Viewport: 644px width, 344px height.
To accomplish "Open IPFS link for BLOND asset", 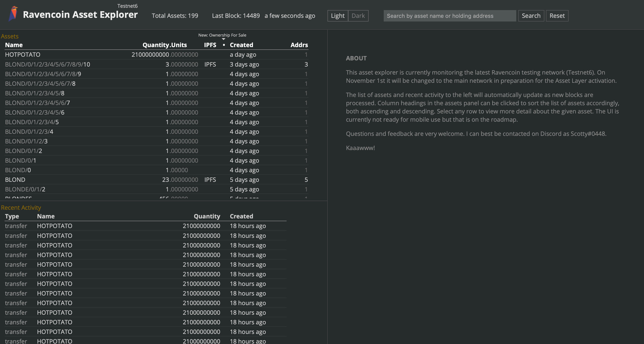I will point(210,180).
